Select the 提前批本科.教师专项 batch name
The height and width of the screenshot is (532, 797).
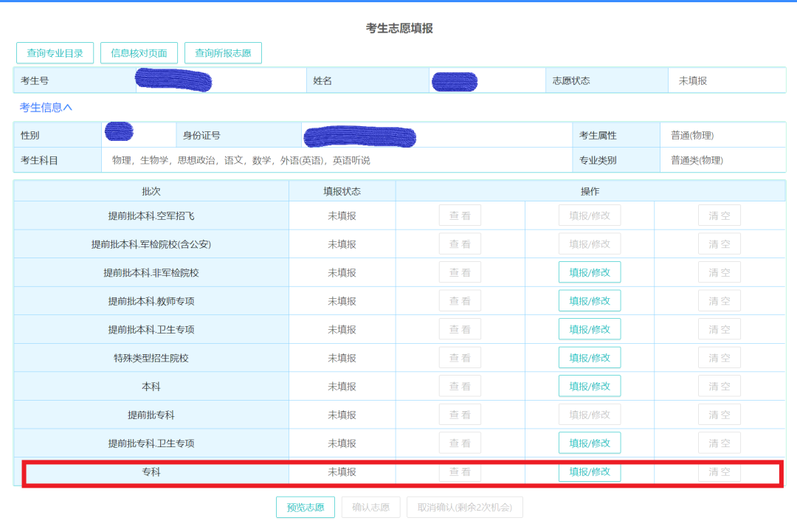click(151, 301)
